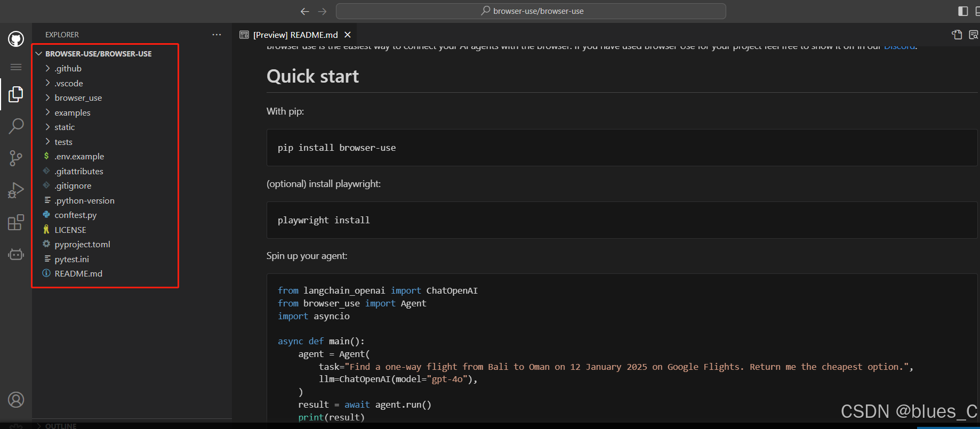Open preview to the side icon

click(x=974, y=35)
